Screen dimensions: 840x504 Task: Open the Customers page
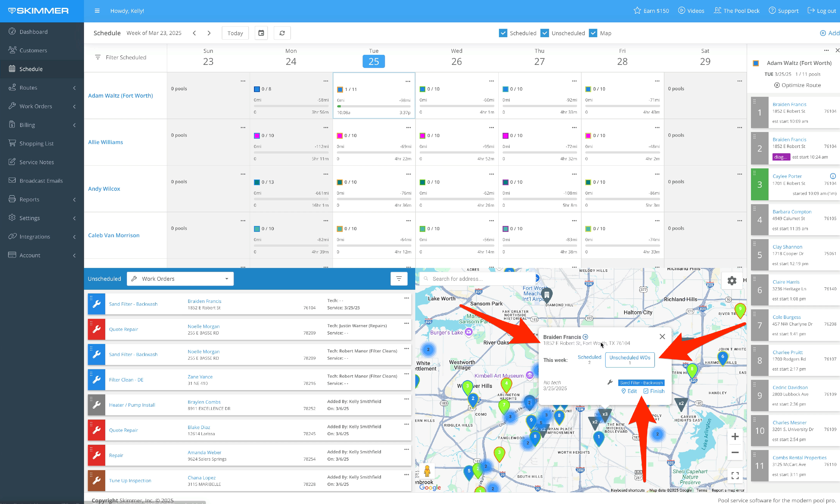coord(33,50)
